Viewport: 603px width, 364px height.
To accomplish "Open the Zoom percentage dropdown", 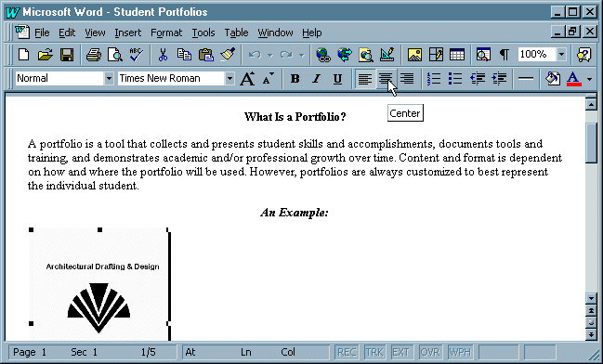I will 561,55.
